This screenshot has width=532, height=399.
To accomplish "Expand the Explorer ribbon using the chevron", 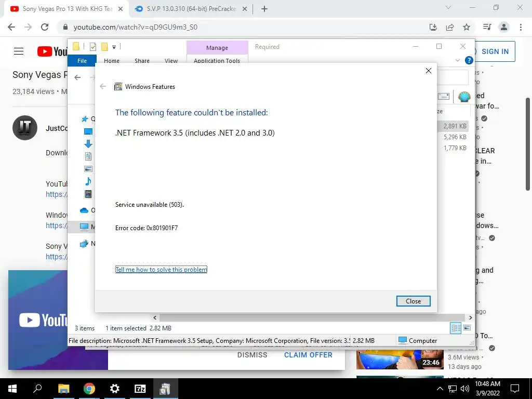I will point(457,60).
